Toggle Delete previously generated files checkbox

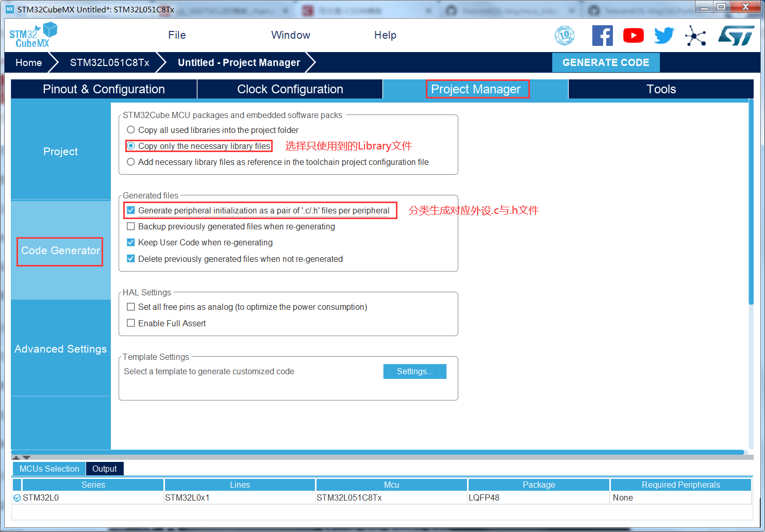[x=131, y=259]
